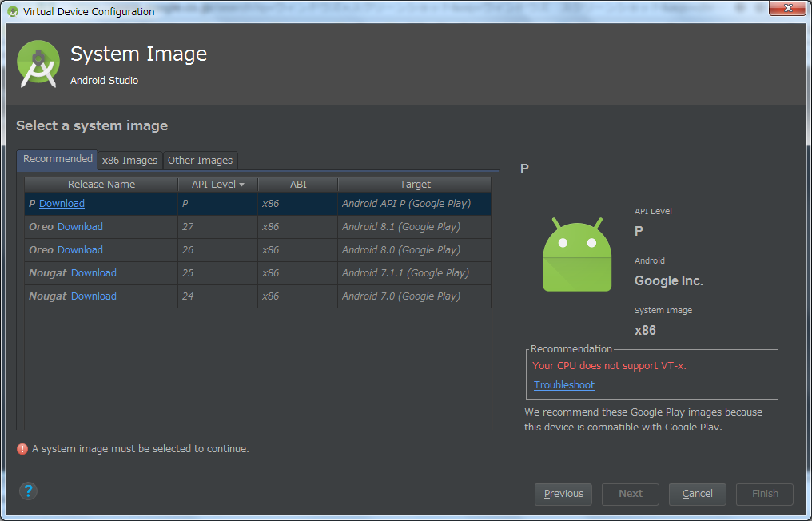Select the 'Android 7.1.1 (Google Play)' cell
This screenshot has width=812, height=521.
click(x=414, y=273)
